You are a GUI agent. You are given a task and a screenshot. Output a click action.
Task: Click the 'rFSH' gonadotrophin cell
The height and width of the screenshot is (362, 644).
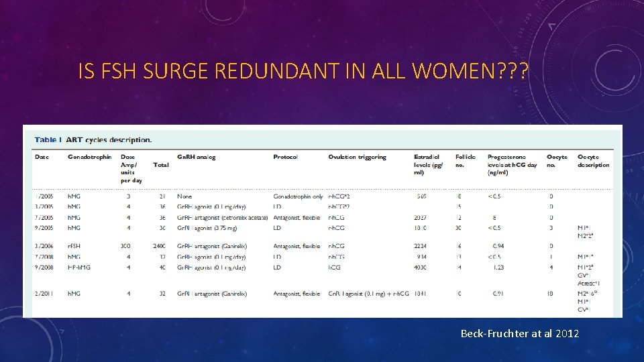pos(74,246)
